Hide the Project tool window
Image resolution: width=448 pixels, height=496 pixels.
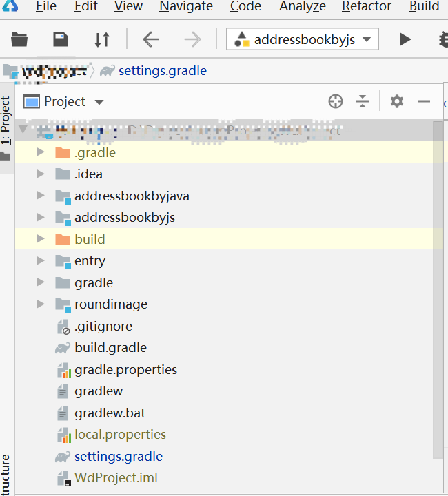[424, 102]
